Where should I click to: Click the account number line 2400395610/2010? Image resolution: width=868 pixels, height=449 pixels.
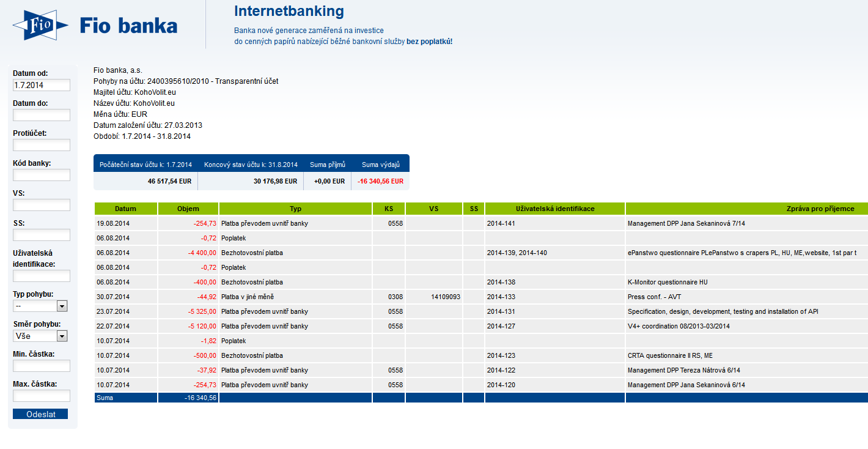186,81
